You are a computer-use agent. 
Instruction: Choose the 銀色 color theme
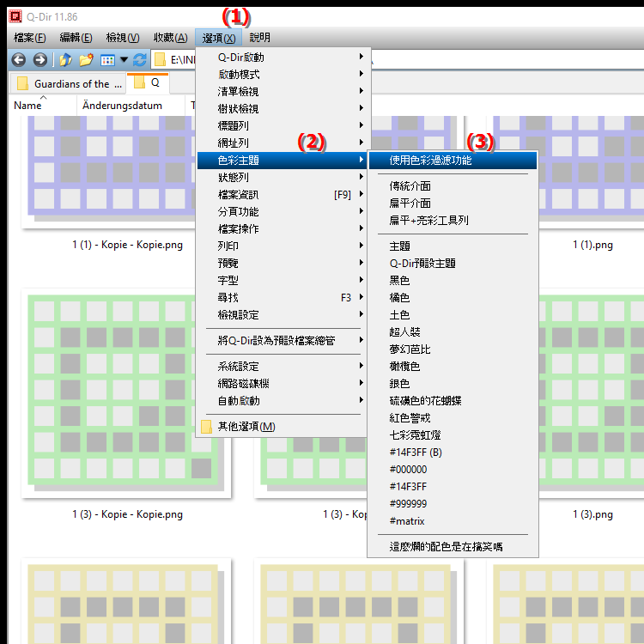click(x=453, y=384)
